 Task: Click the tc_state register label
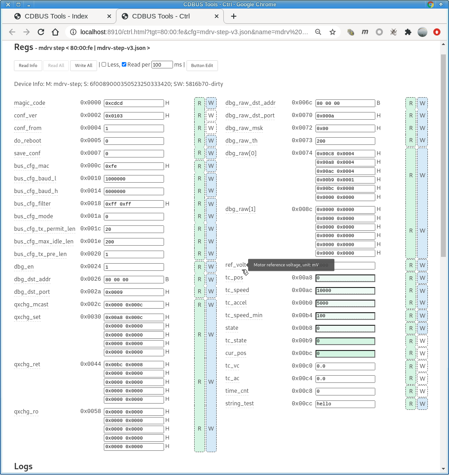coord(236,341)
